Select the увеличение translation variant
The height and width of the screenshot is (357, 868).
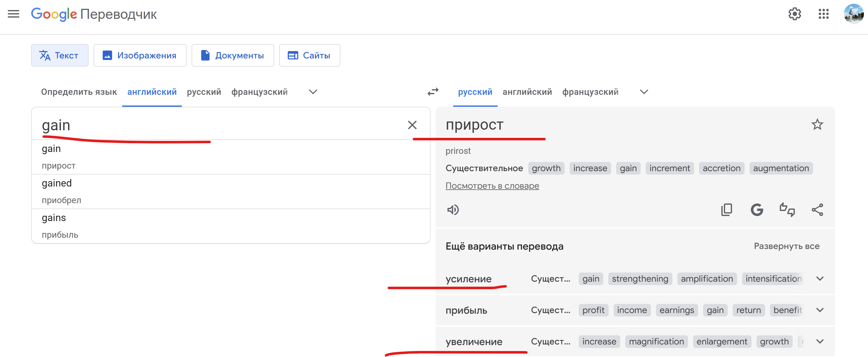point(474,342)
